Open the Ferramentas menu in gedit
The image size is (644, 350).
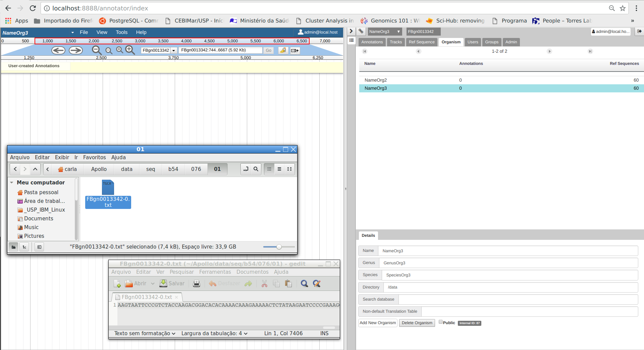click(x=215, y=272)
